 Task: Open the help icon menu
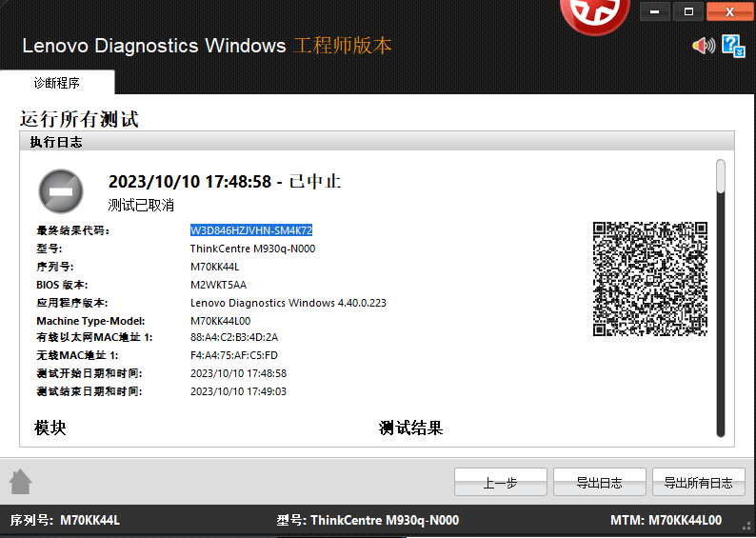click(733, 46)
